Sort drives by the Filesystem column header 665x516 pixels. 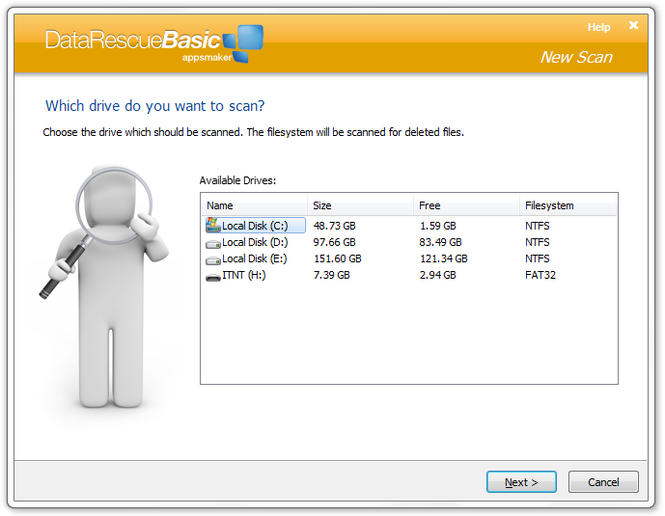pos(568,205)
